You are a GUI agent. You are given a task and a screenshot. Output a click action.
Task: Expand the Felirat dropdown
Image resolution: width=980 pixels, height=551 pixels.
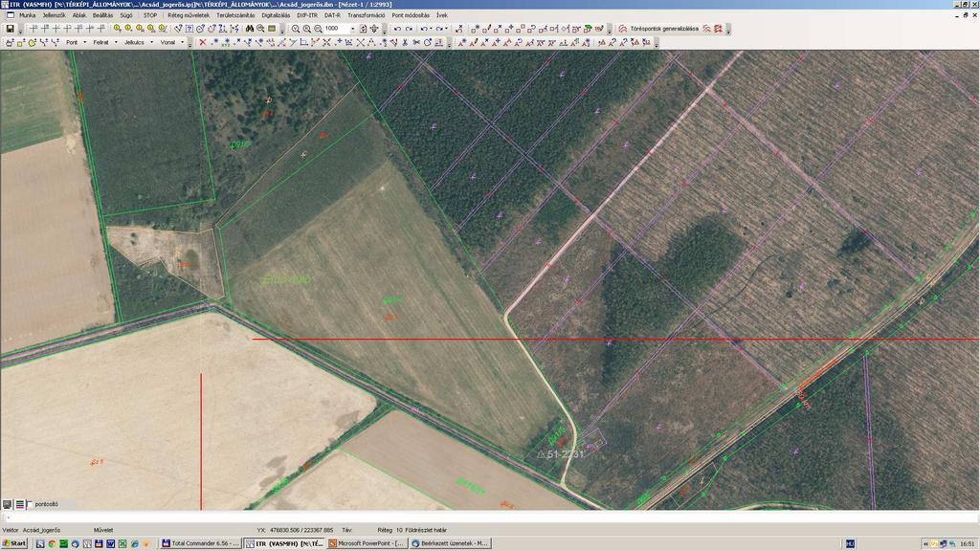click(116, 42)
